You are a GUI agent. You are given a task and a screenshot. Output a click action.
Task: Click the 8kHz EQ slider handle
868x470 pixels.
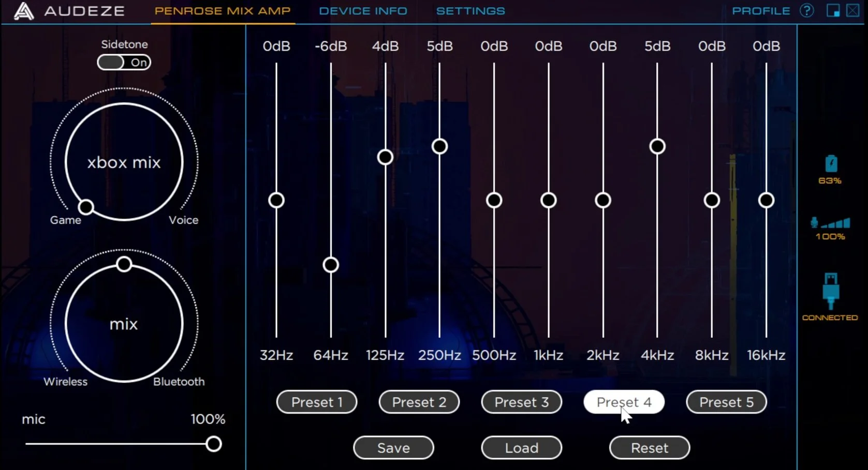click(712, 200)
